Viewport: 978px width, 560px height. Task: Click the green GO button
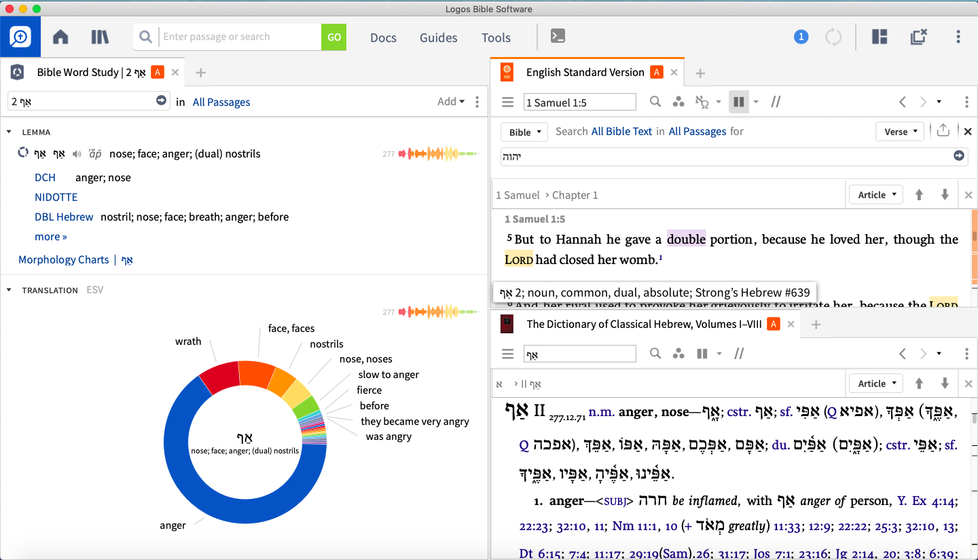(x=334, y=37)
